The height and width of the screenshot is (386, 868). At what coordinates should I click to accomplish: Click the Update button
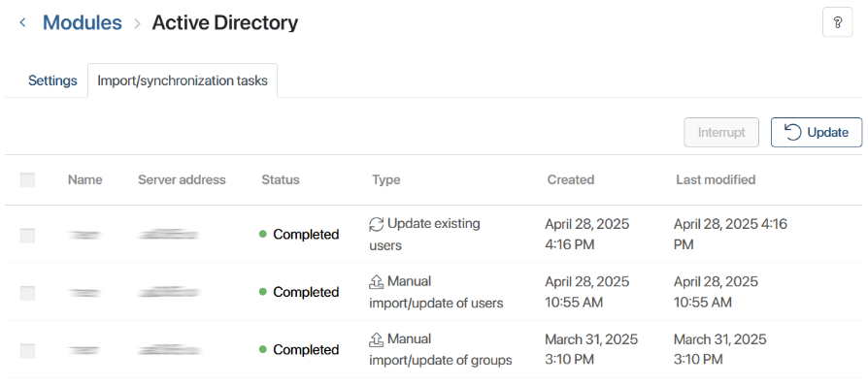pyautogui.click(x=817, y=132)
